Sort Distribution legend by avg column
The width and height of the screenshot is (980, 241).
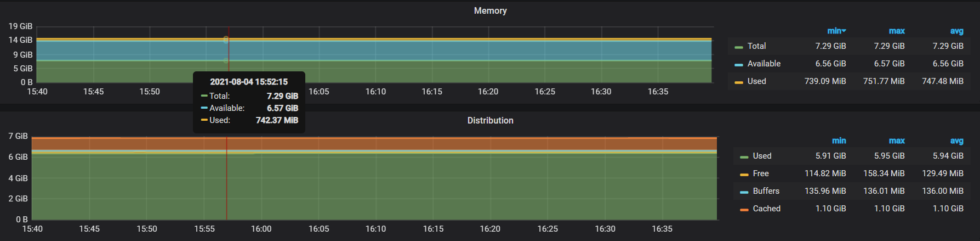[956, 141]
